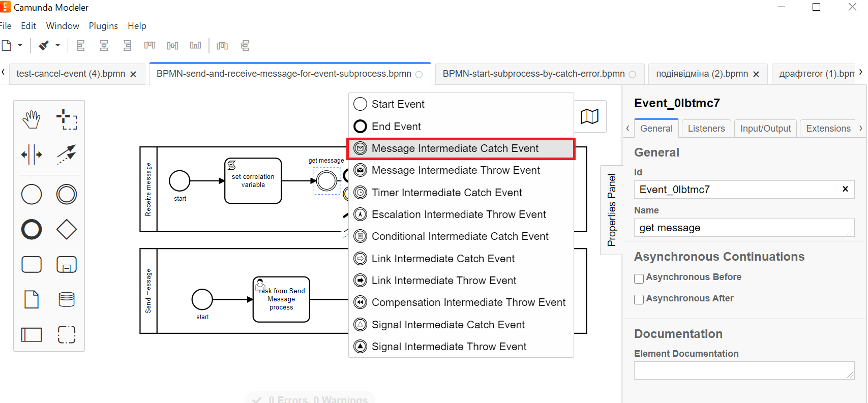Choose Signal Intermediate Catch Event
The width and height of the screenshot is (868, 403).
click(x=461, y=325)
